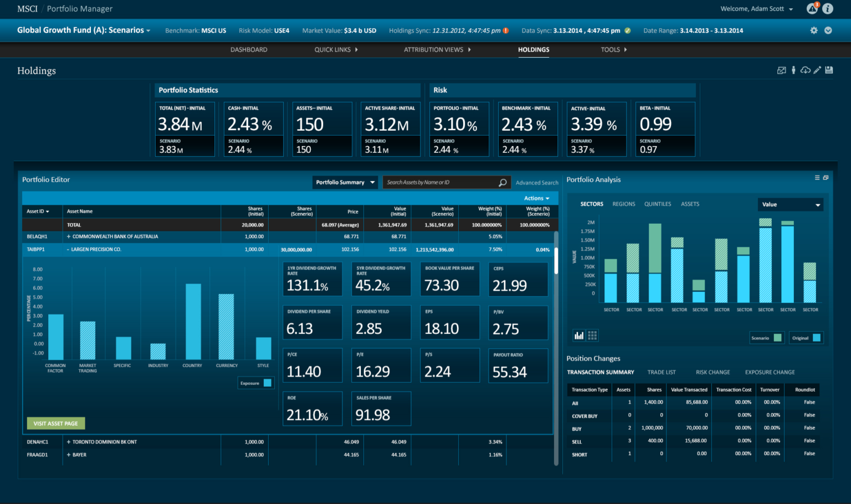The image size is (851, 504).
Task: Open the Transaction Summary tab
Action: pyautogui.click(x=601, y=372)
